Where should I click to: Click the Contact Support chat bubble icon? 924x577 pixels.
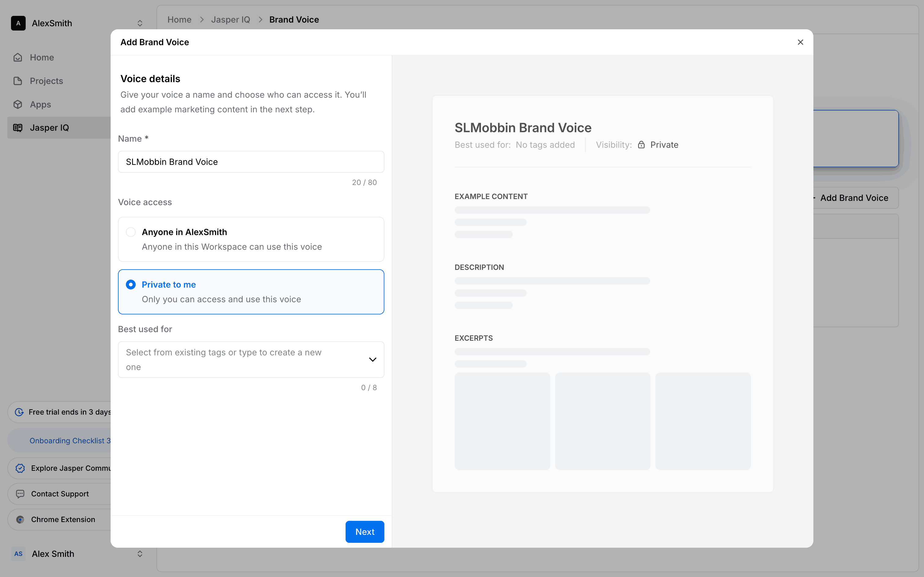[x=20, y=494]
